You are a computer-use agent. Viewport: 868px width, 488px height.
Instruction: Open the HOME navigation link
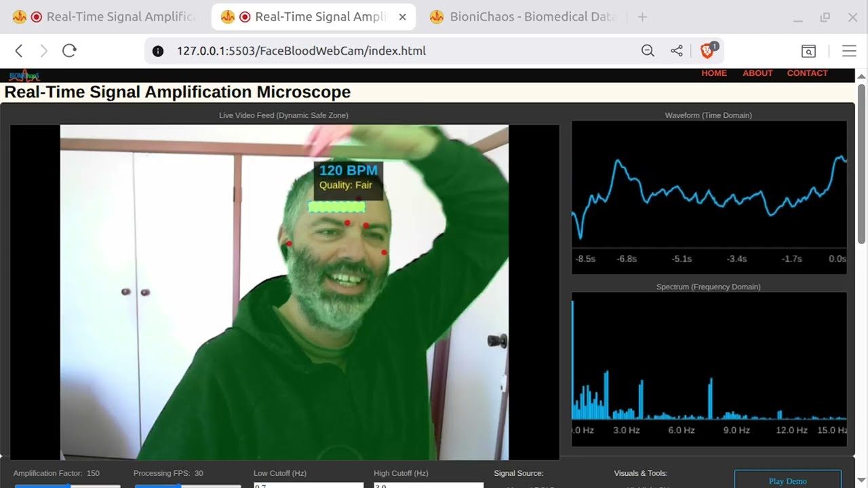click(x=714, y=73)
